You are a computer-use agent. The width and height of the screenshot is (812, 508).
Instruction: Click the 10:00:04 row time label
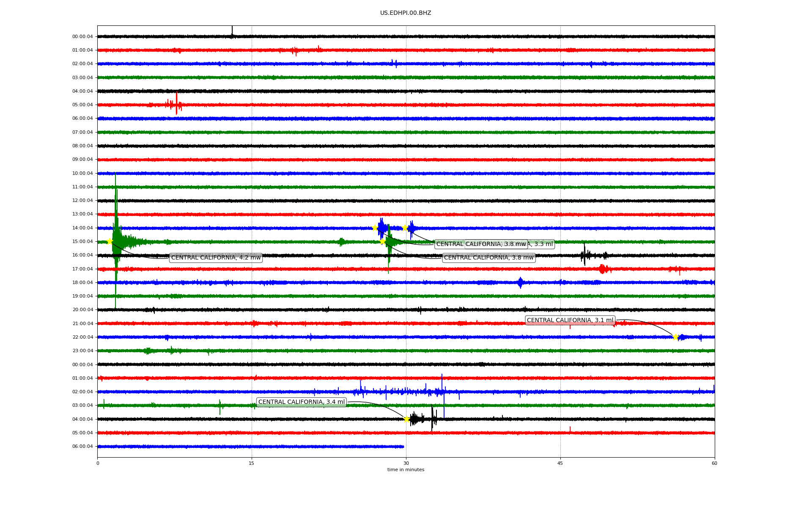(x=82, y=174)
